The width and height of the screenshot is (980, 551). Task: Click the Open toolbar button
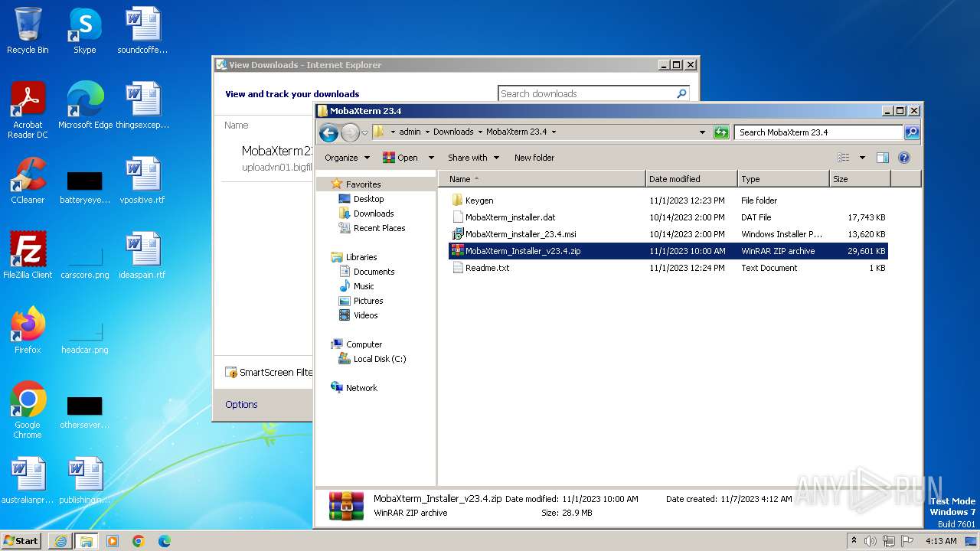point(400,158)
